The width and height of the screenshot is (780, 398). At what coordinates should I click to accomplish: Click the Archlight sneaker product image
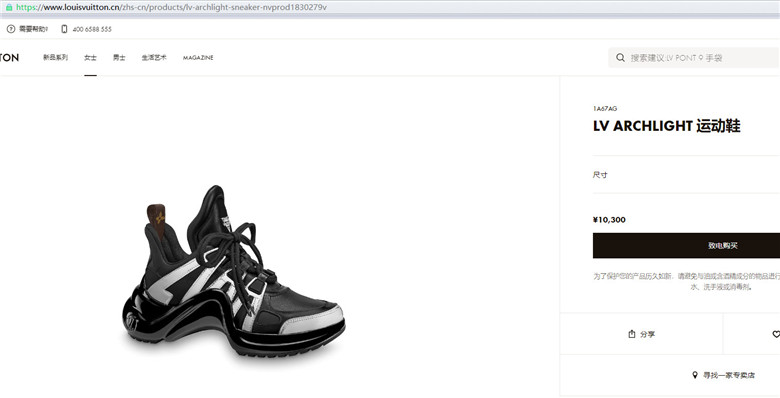click(x=233, y=271)
